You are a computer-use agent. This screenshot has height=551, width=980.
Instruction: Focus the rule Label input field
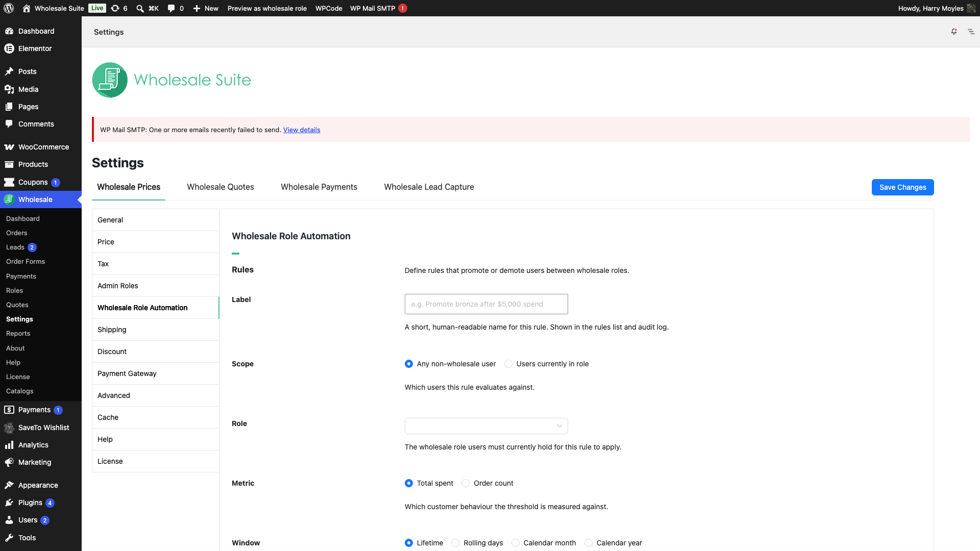[486, 304]
